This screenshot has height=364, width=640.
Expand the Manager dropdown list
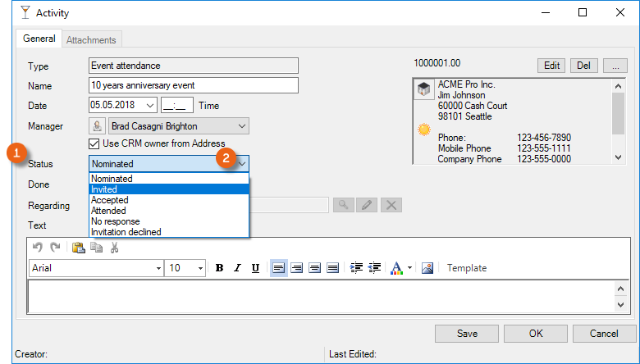[241, 126]
